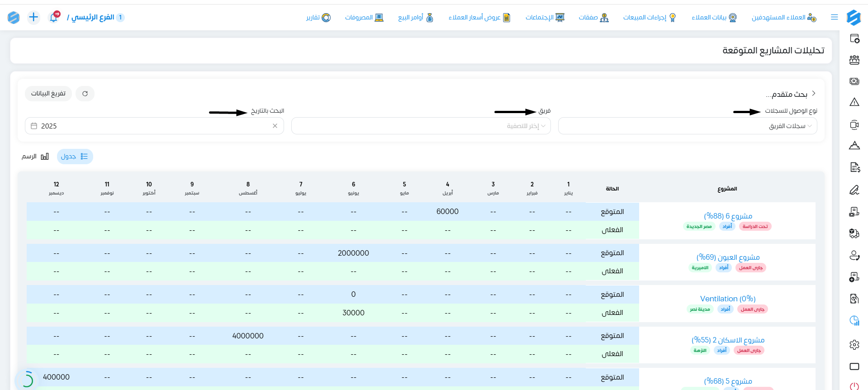Image resolution: width=868 pixels, height=390 pixels.
Task: Click the 60000 value in April
Action: click(447, 211)
